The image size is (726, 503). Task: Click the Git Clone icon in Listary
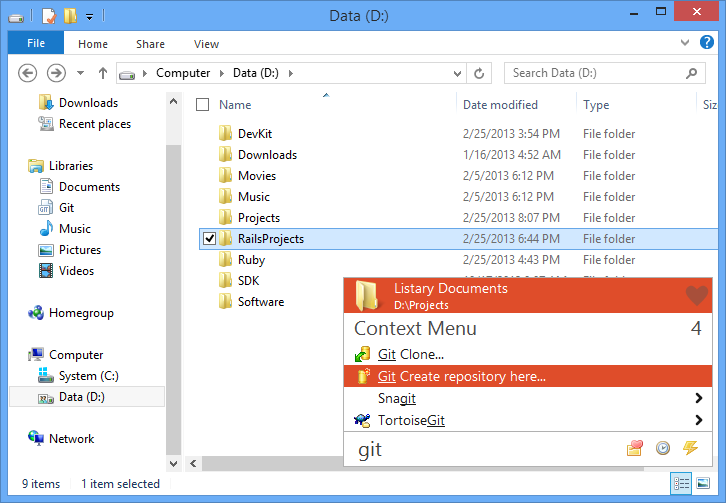pyautogui.click(x=363, y=354)
